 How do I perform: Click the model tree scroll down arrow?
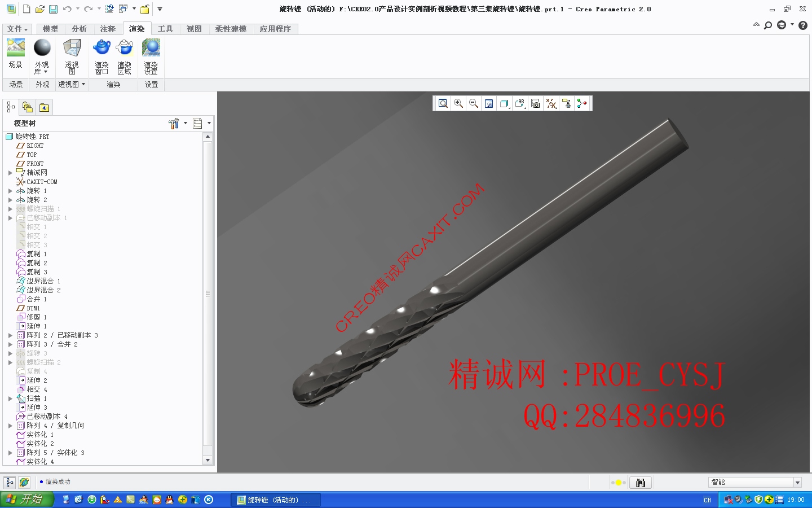[208, 461]
